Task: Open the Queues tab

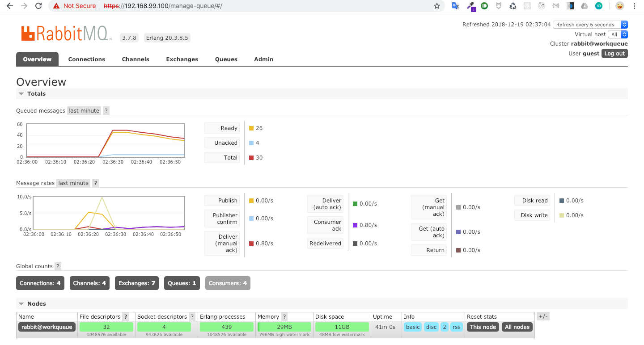Action: 226,59
